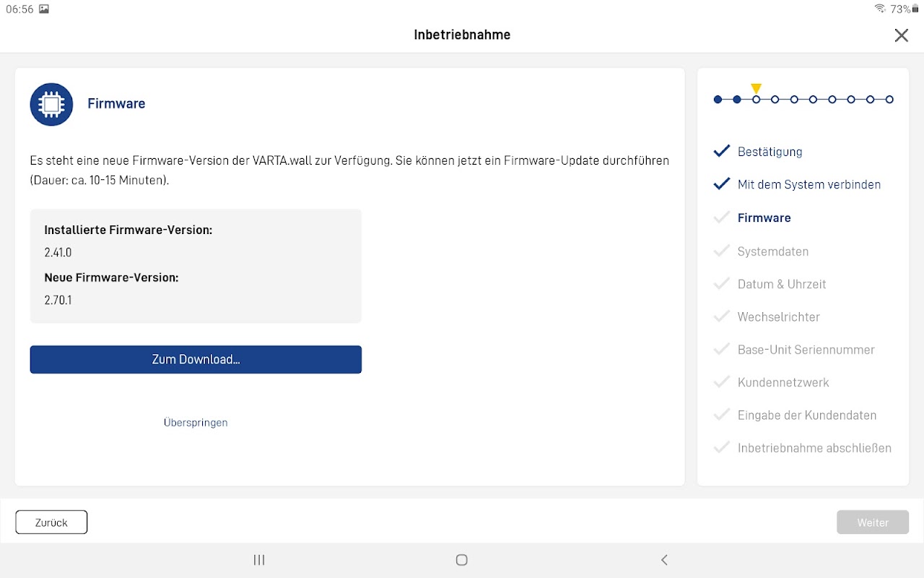The image size is (924, 578).
Task: Tap the picture notification icon in status bar
Action: click(44, 9)
